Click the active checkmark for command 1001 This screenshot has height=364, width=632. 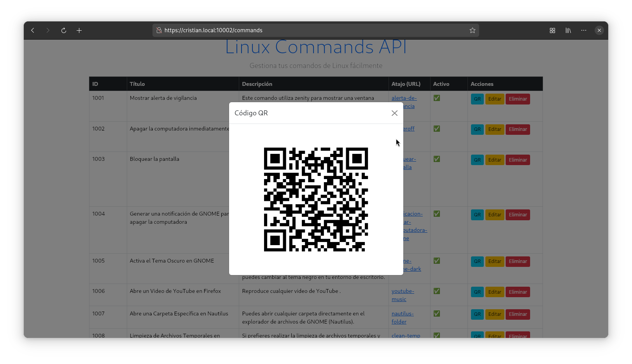click(437, 98)
